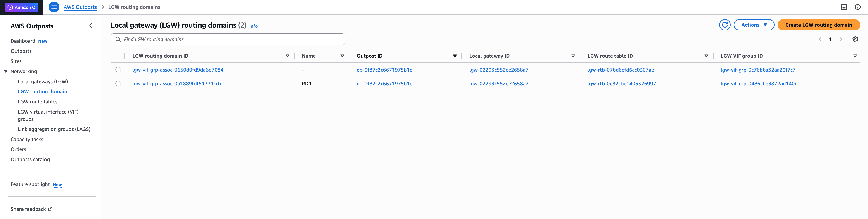Open the Share feedback external link
Viewport: 868px width, 219px height.
[x=31, y=209]
